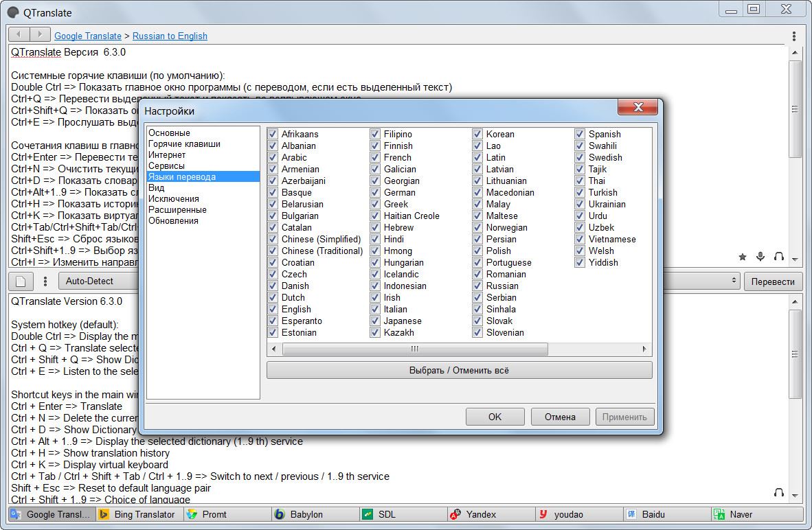Switch to Babylon translation service

[x=315, y=514]
